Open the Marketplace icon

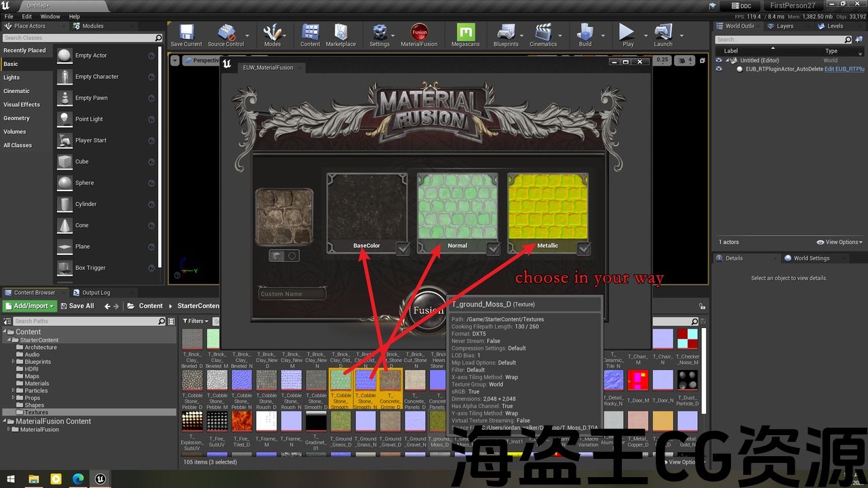click(x=340, y=34)
